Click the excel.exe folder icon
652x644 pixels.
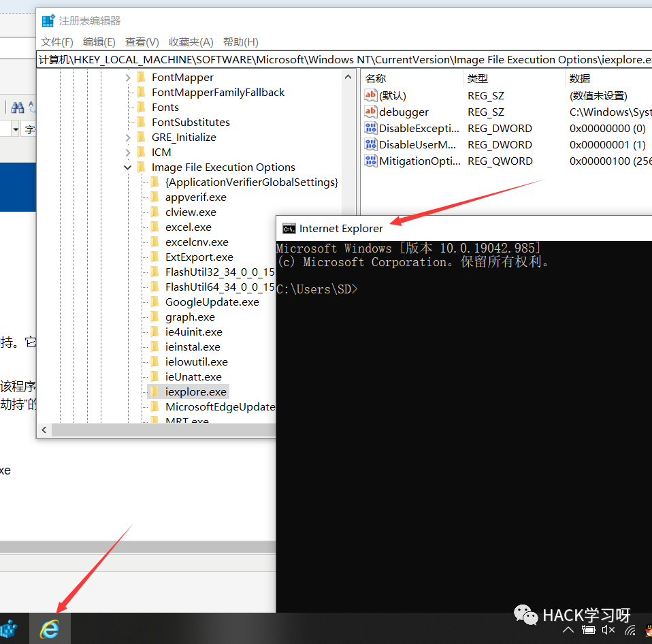click(154, 227)
